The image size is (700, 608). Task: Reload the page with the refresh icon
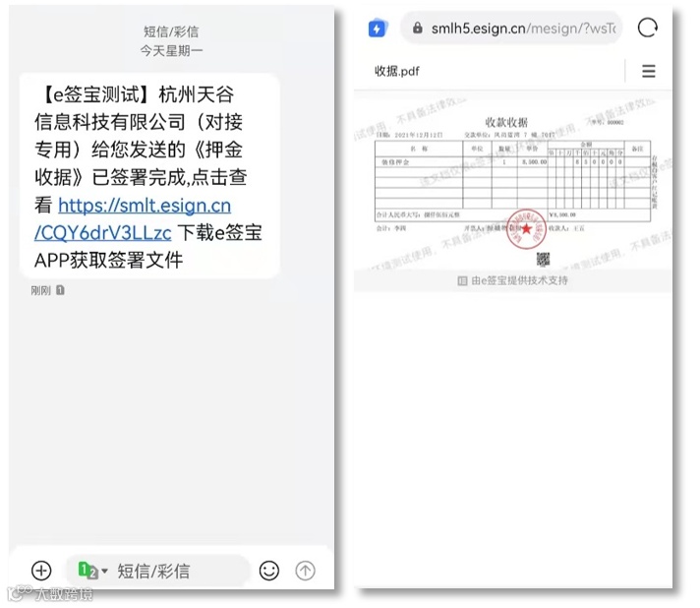(x=647, y=29)
